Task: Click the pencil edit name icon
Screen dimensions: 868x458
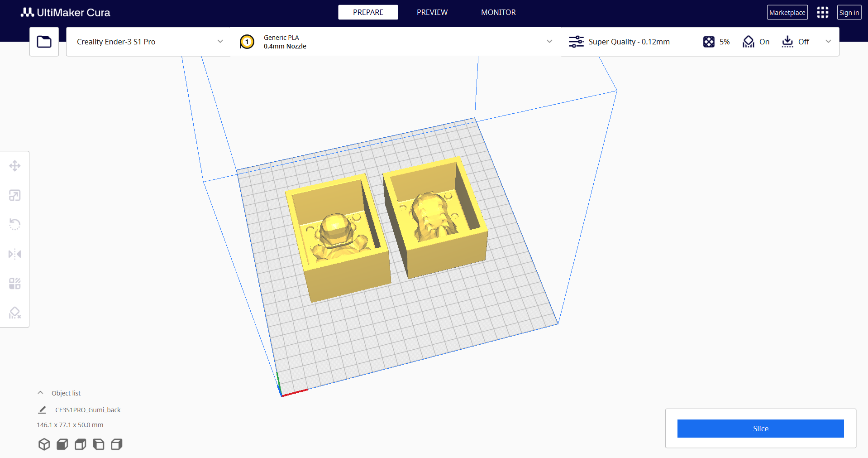Action: pos(42,410)
